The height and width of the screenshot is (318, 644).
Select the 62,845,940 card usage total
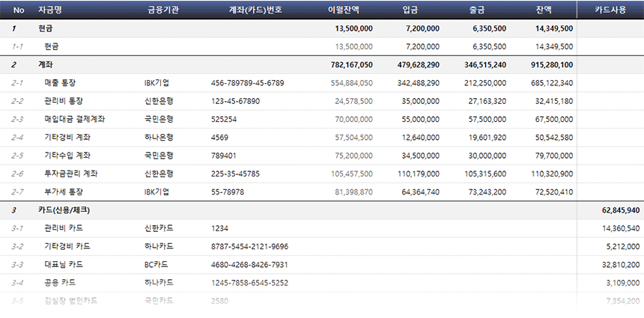(620, 210)
